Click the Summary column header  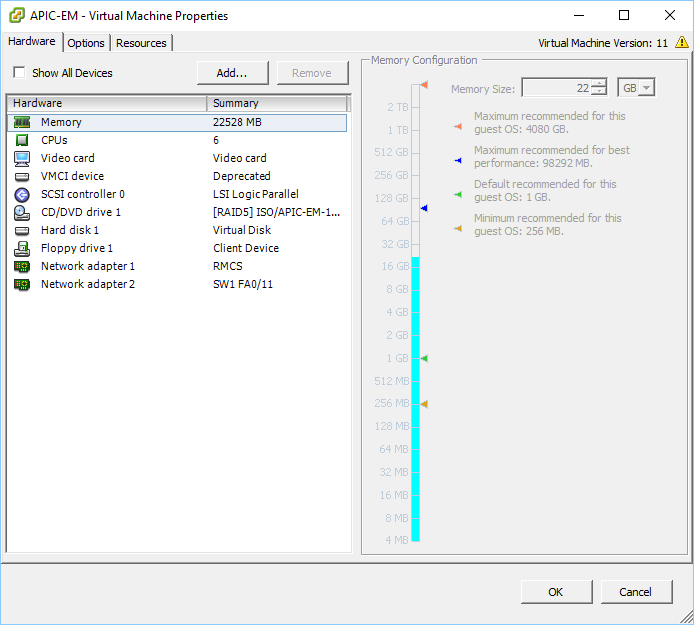click(x=277, y=103)
